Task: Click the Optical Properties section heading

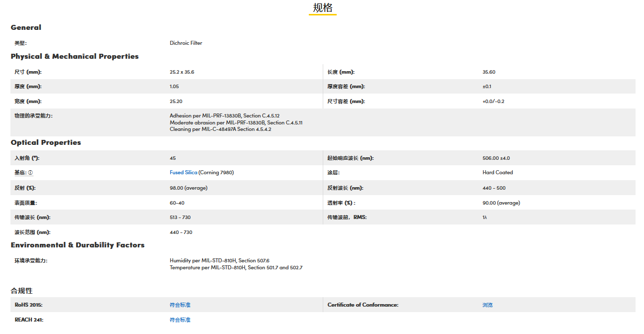Action: point(46,142)
